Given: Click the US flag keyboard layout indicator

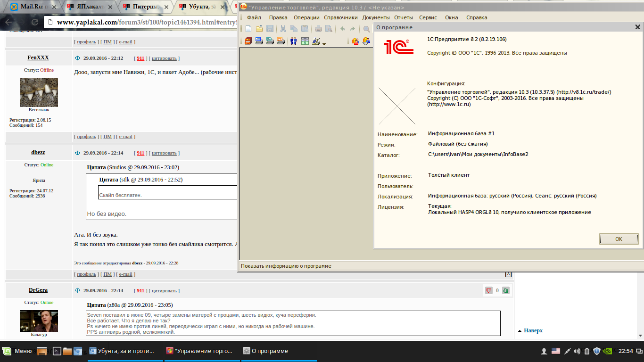Looking at the screenshot, I should tap(556, 351).
